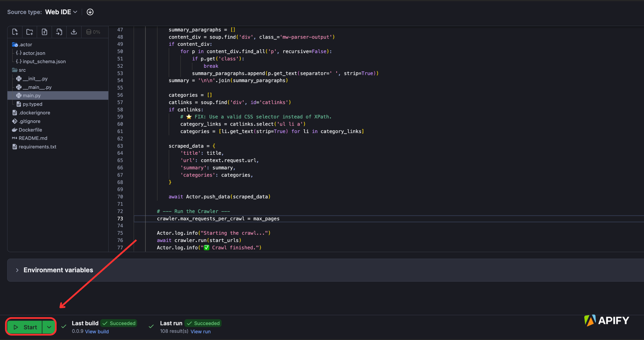Click the Apify logo

pos(607,320)
